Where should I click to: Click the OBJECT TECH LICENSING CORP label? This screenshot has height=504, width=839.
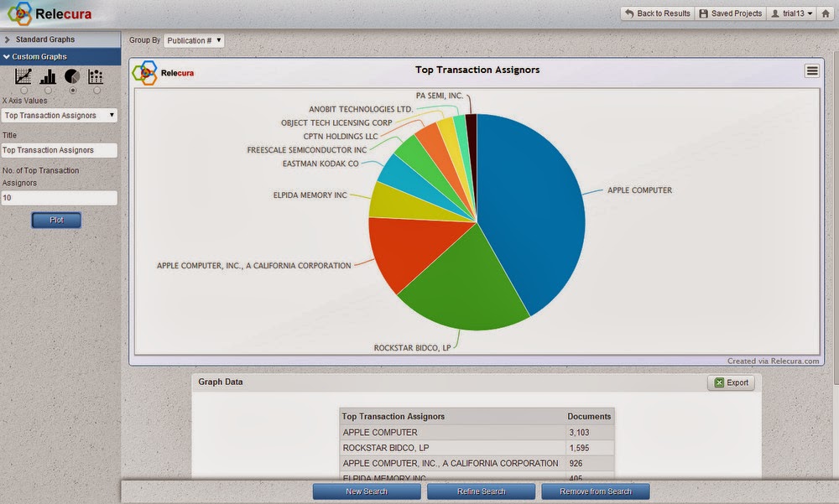pyautogui.click(x=336, y=123)
